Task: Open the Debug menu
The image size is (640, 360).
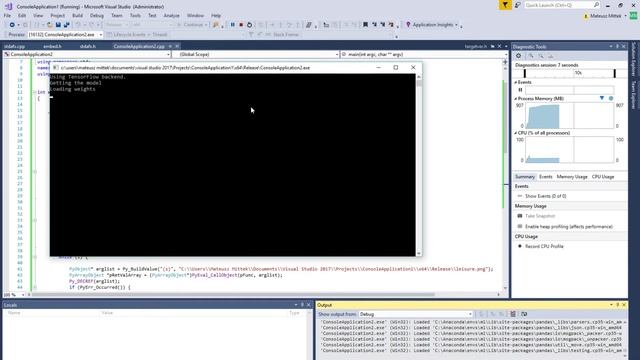Action: pos(97,16)
